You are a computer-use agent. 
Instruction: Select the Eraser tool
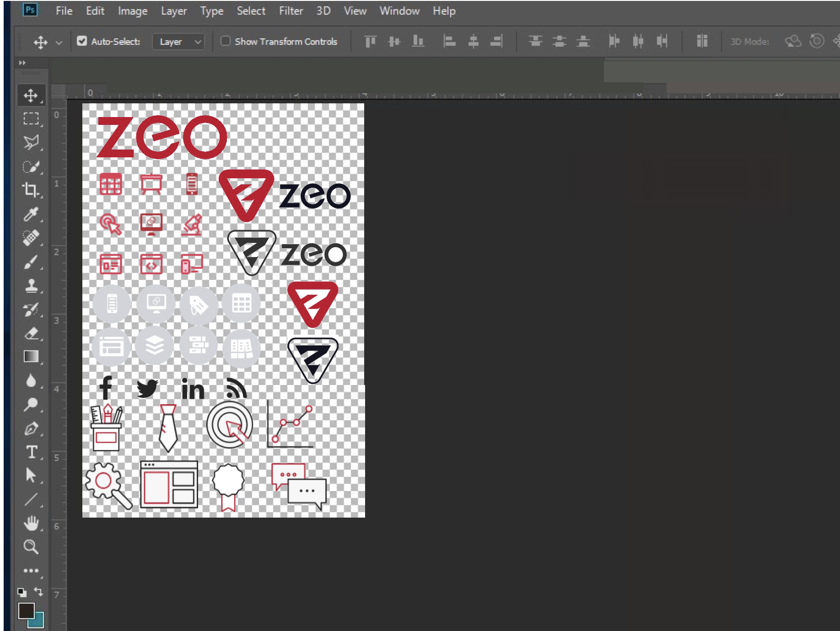pos(31,333)
